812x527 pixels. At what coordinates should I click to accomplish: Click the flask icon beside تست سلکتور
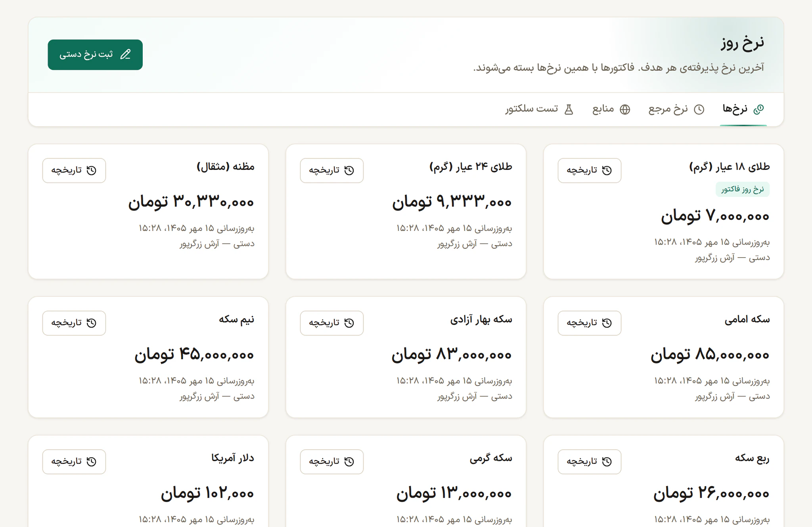(569, 110)
